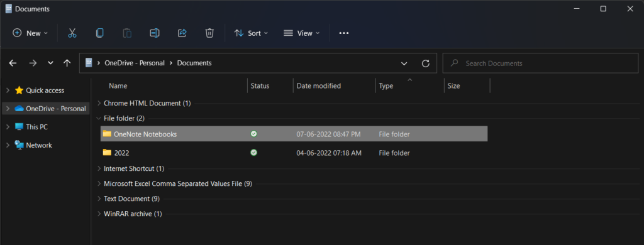Viewport: 644px width, 245px height.
Task: Go forward with the right arrow
Action: (x=33, y=63)
